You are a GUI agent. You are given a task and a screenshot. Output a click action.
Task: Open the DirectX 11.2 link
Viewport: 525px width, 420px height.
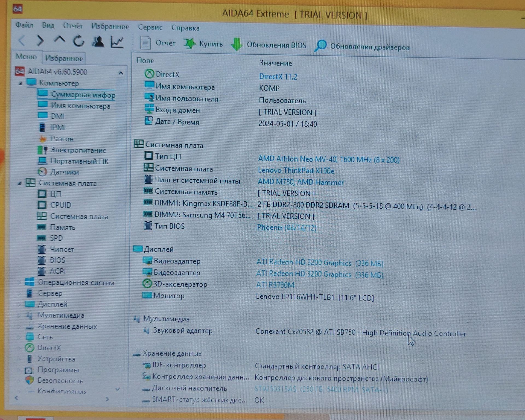point(278,77)
